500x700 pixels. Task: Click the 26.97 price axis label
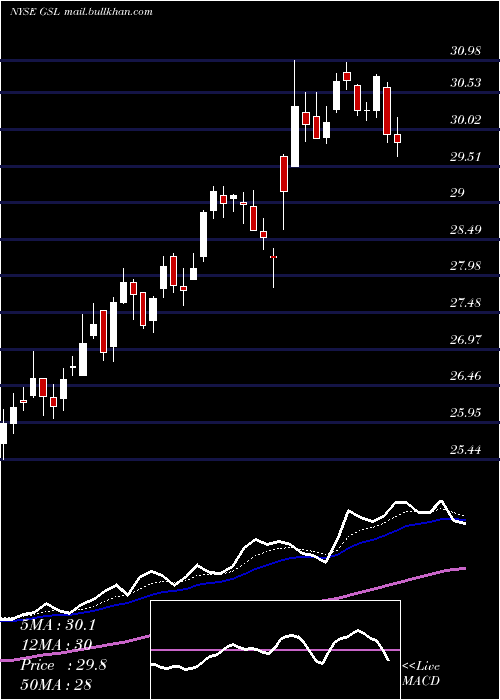point(466,340)
